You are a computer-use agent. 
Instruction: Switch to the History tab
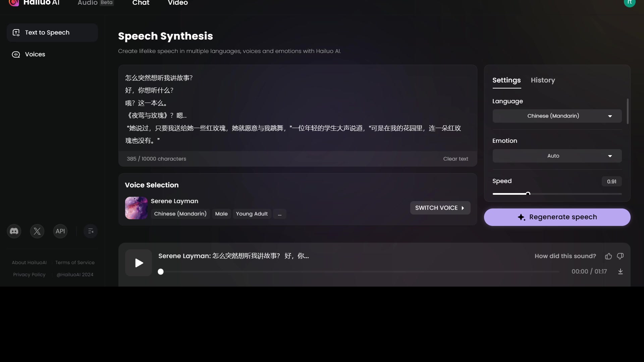point(543,80)
